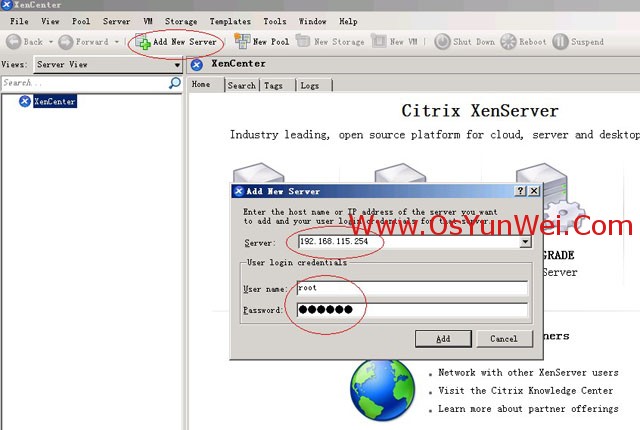640x430 pixels.
Task: Click the Add button in dialog
Action: click(443, 339)
